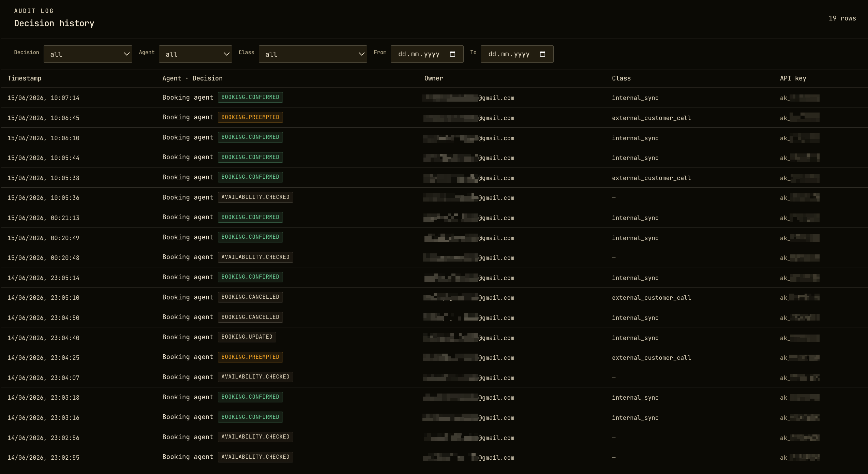The height and width of the screenshot is (474, 868).
Task: Select the AVAILABILITY.CHECKED badge at 23:02:56
Action: [255, 437]
